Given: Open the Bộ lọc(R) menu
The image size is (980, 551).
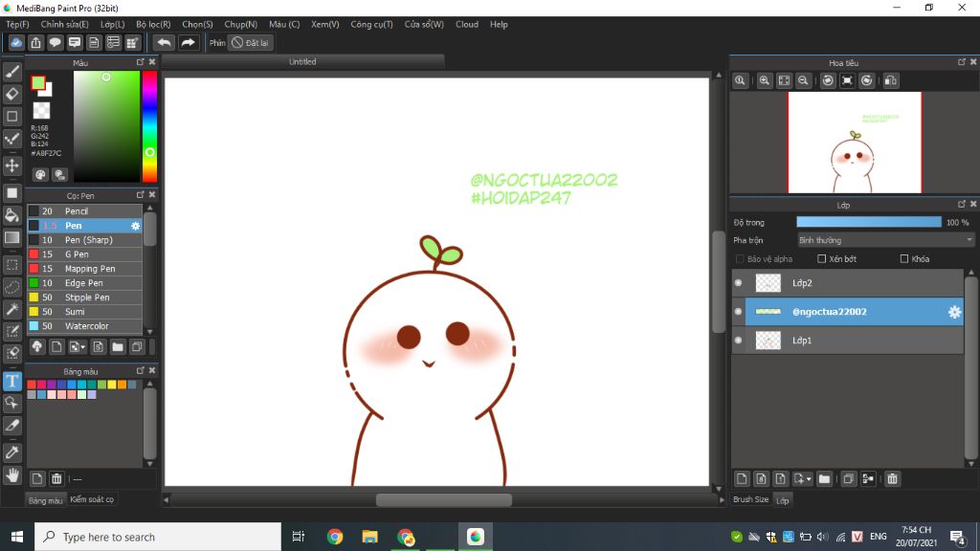Looking at the screenshot, I should 153,24.
